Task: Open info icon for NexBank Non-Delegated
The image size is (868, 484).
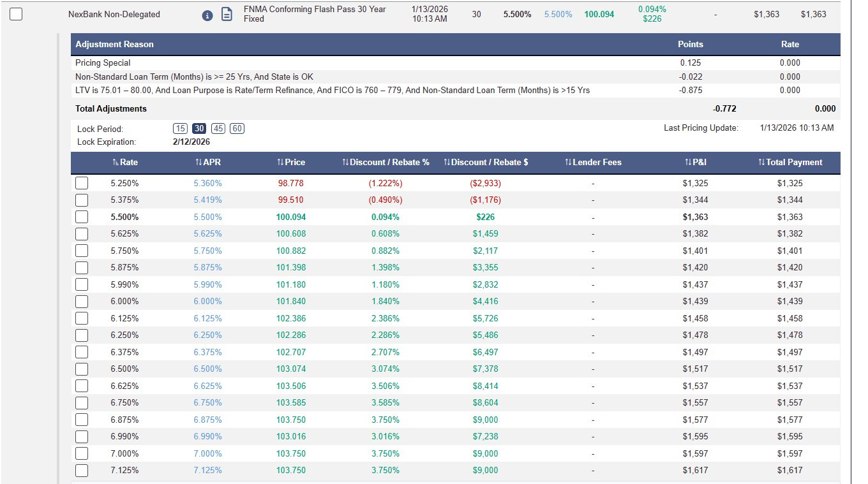Action: [207, 15]
